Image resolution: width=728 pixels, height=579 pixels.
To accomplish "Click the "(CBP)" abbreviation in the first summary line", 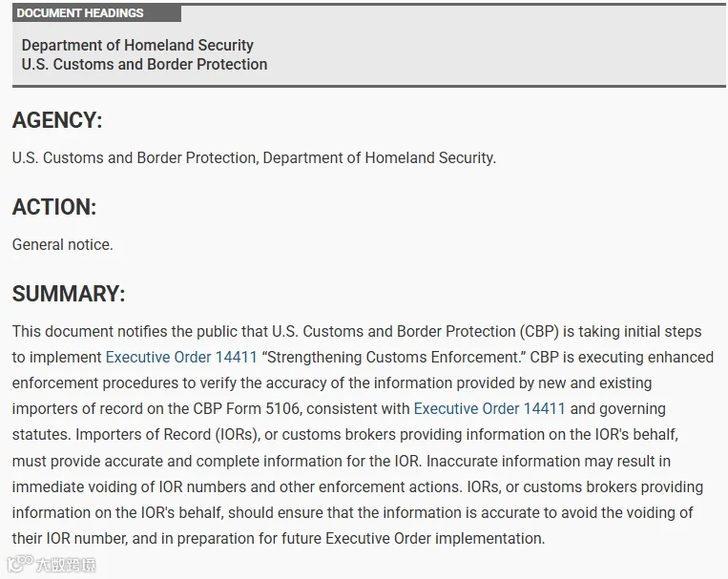I will [538, 332].
